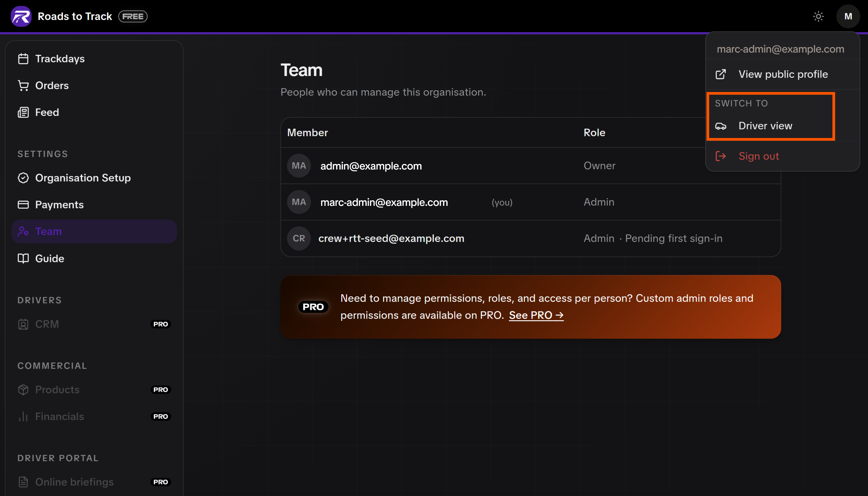Switch to Driver view
868x496 pixels.
pos(782,126)
